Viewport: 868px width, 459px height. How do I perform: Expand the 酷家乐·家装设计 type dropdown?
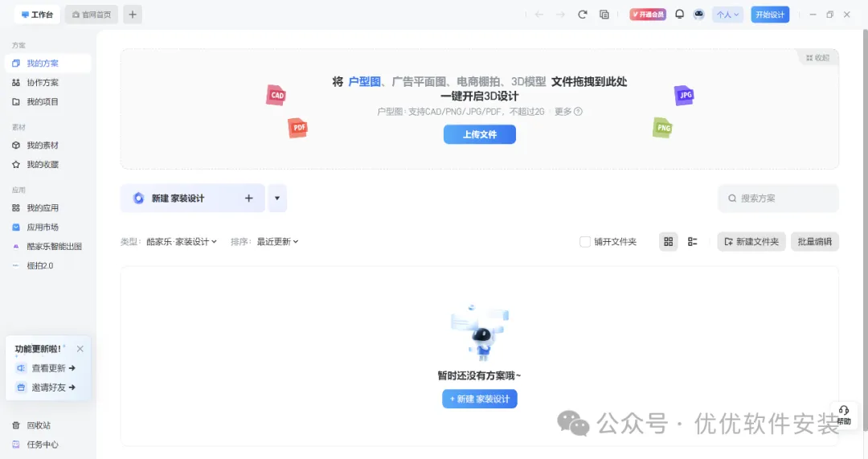(x=182, y=241)
